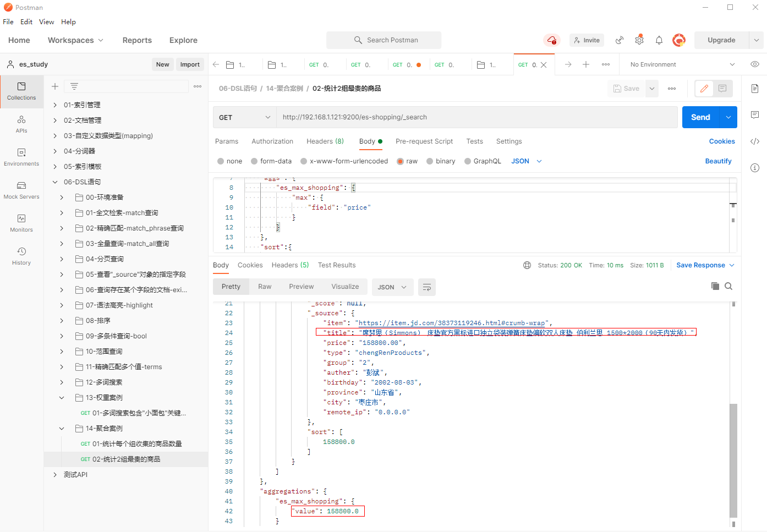
Task: Open the Monitors sidebar panel
Action: click(x=21, y=223)
